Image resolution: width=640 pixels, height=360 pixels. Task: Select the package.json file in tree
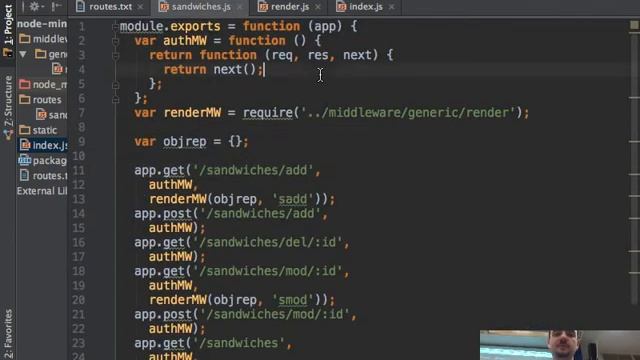pos(49,161)
